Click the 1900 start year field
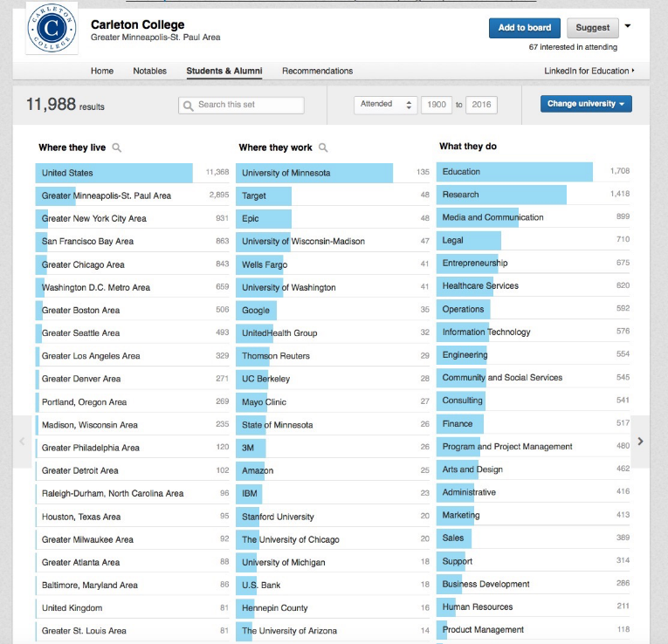 437,105
